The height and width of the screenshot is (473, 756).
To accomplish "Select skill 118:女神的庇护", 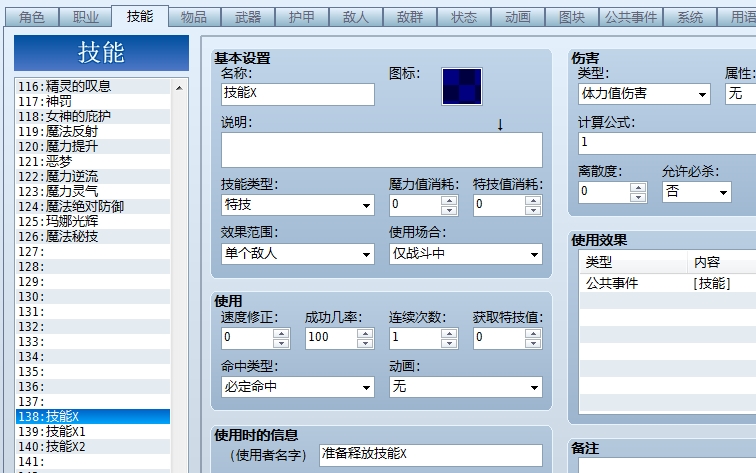I will (93, 116).
